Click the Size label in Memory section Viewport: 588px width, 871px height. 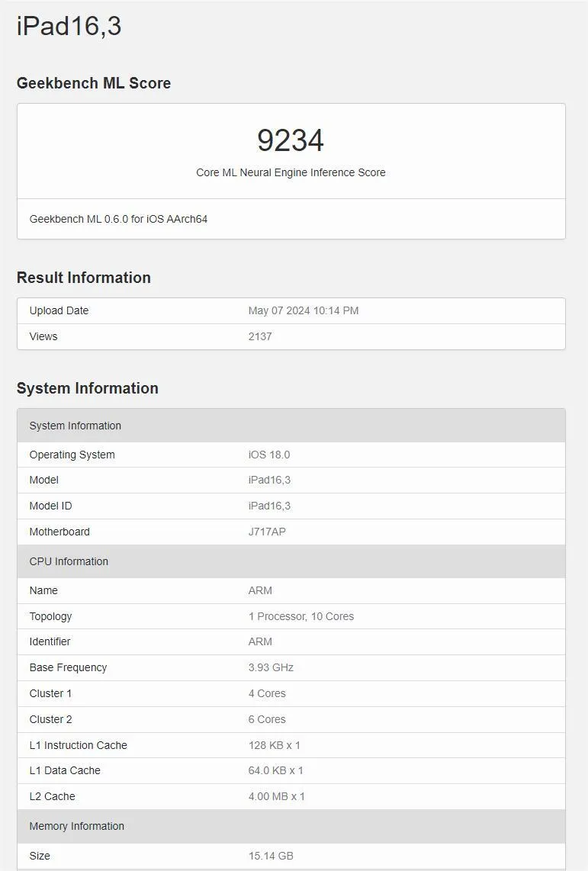coord(40,856)
